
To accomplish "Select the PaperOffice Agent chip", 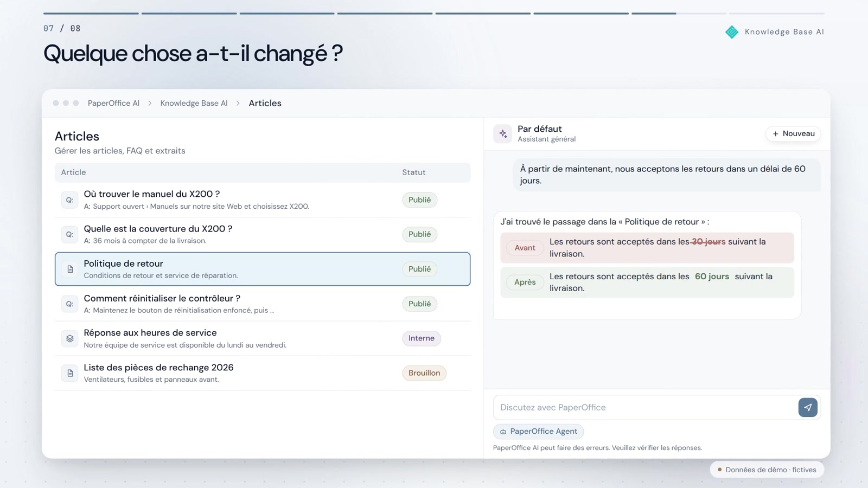I will click(538, 432).
